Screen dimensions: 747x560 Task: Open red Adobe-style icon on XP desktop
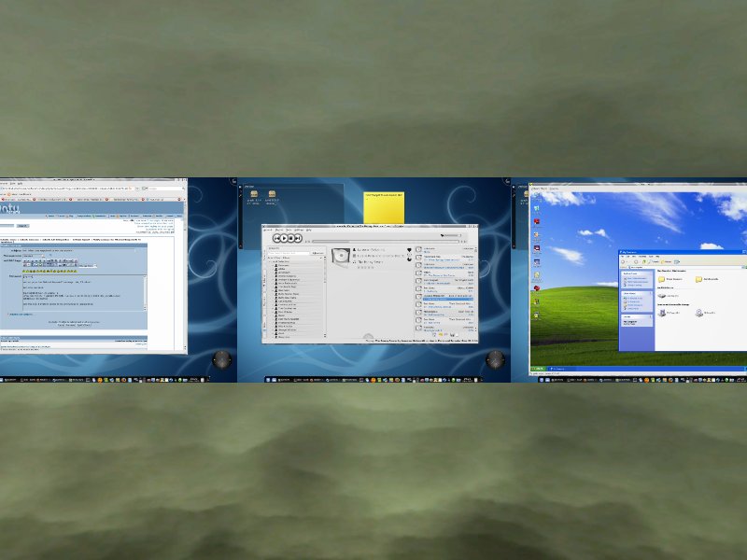pos(537,222)
